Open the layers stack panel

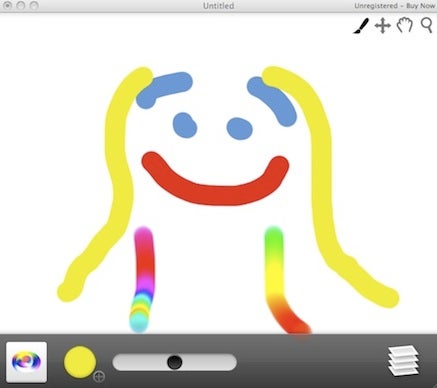(403, 361)
